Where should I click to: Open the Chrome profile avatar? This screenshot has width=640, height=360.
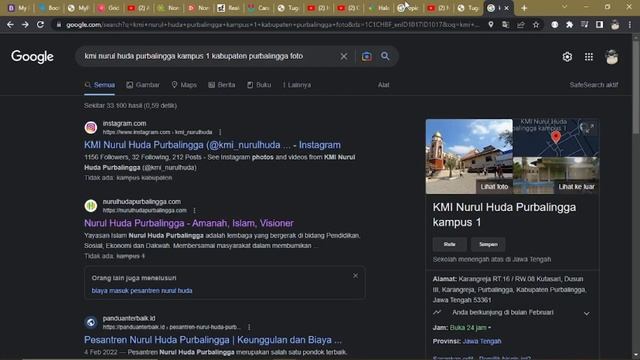(615, 25)
